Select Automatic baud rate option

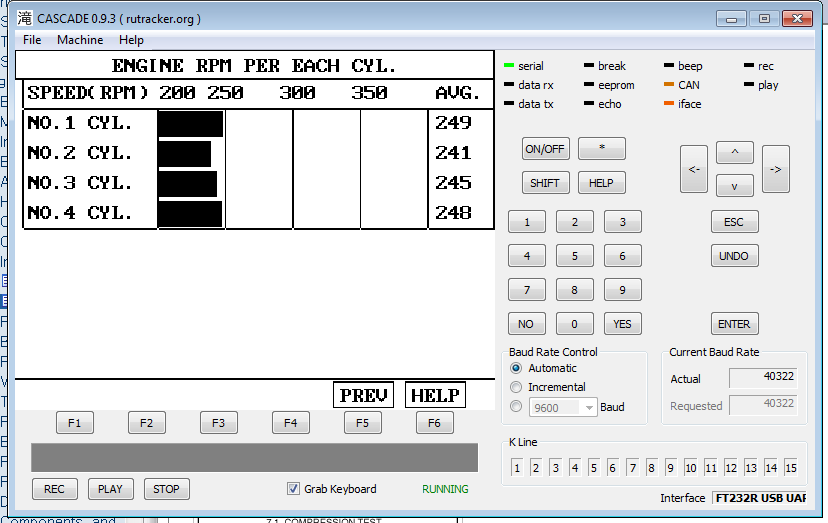click(517, 368)
